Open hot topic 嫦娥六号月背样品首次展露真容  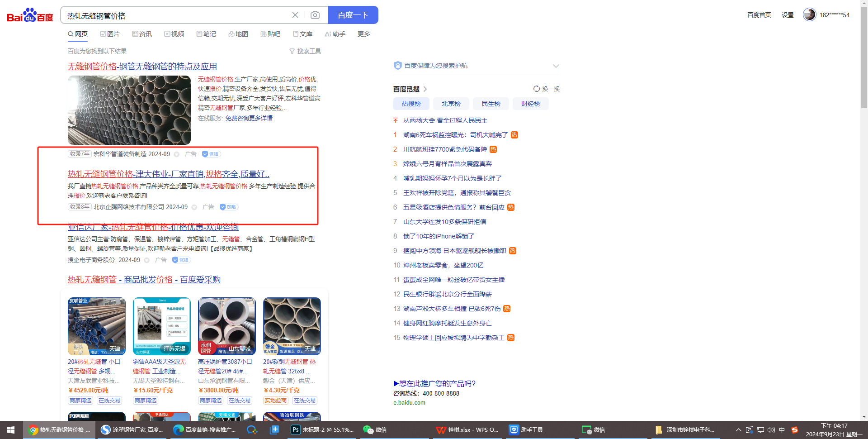(448, 164)
